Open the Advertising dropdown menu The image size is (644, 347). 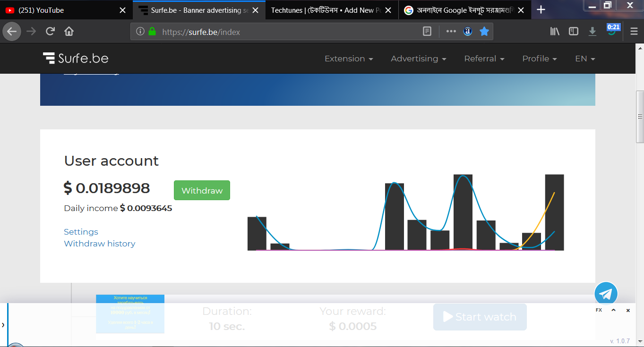pos(419,59)
